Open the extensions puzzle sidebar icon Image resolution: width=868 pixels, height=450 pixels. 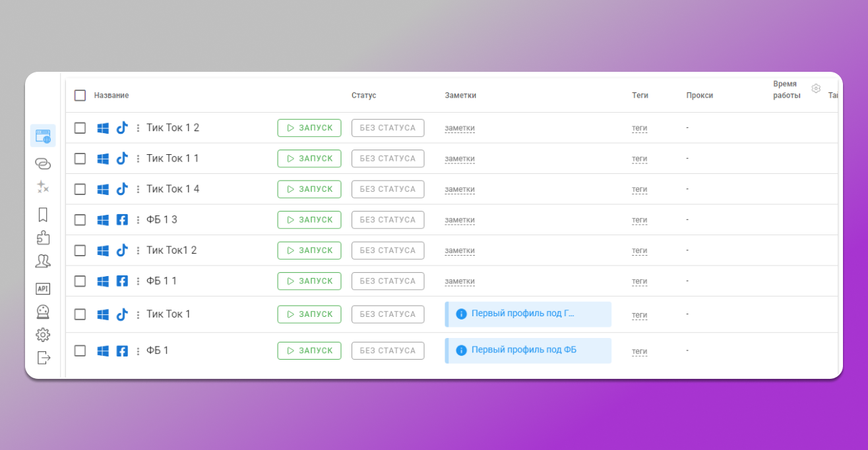[43, 238]
